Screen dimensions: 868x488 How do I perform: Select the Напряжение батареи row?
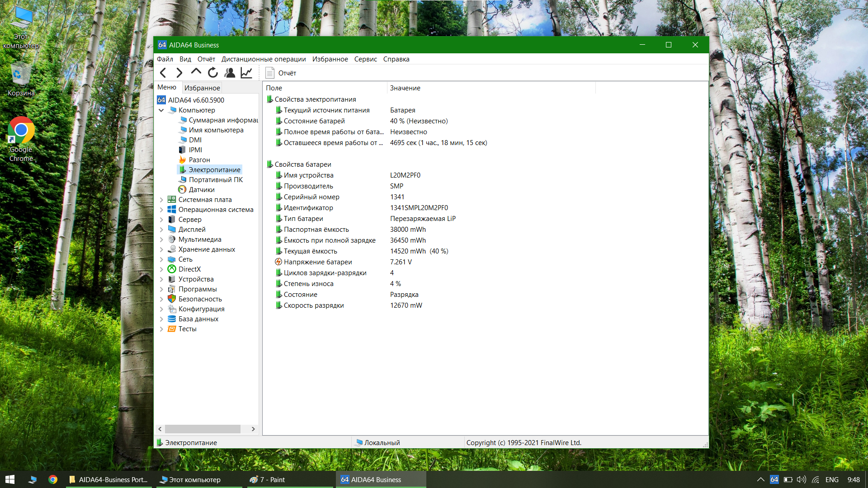317,262
